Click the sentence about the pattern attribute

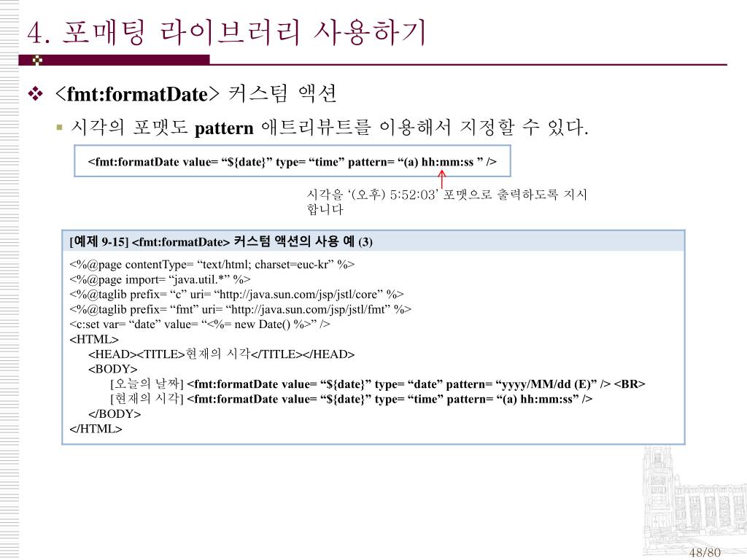[x=330, y=127]
